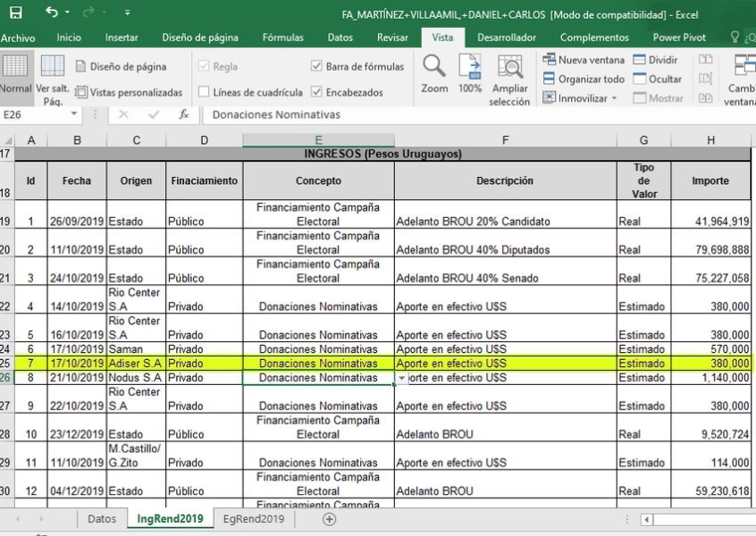756x536 pixels.
Task: Open the EgRend2019 sheet tab
Action: pos(254,519)
